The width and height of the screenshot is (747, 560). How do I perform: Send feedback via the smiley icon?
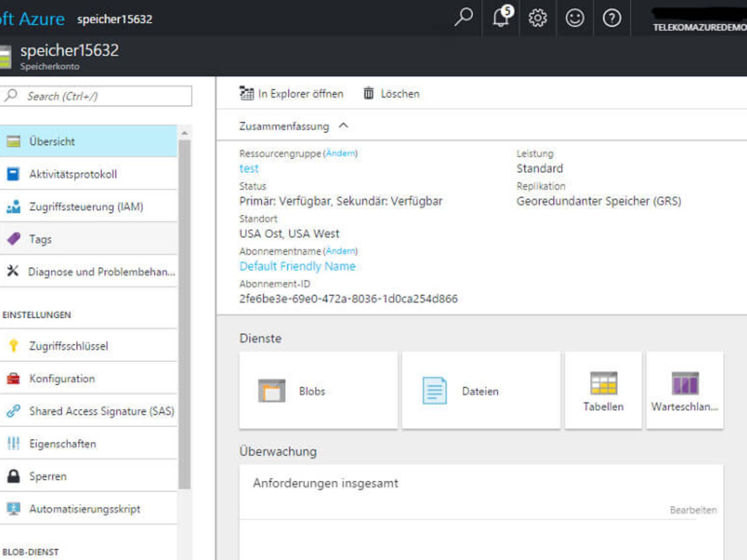point(575,18)
